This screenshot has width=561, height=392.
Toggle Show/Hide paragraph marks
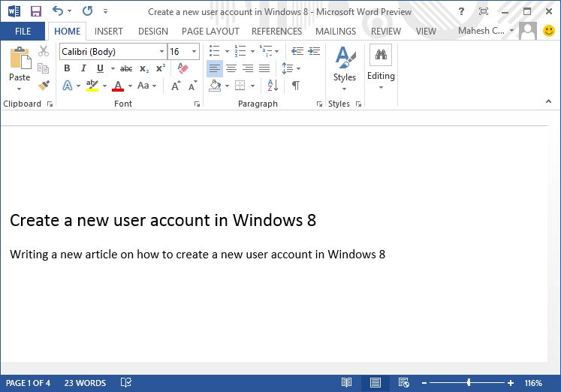(296, 86)
